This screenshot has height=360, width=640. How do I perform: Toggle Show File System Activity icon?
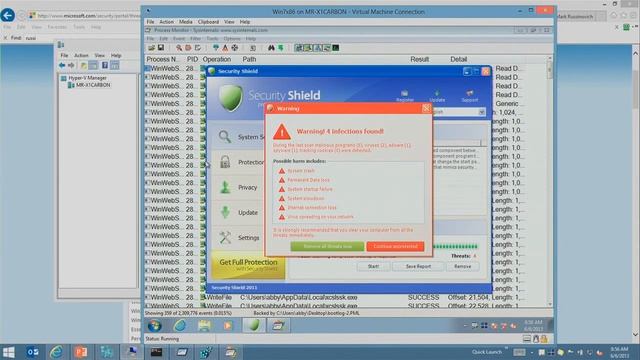point(308,48)
